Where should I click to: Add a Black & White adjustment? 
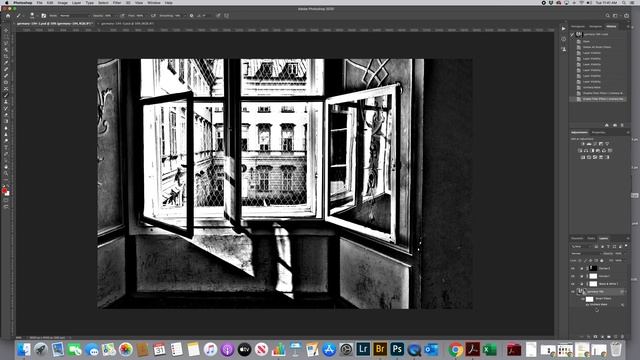click(x=592, y=151)
